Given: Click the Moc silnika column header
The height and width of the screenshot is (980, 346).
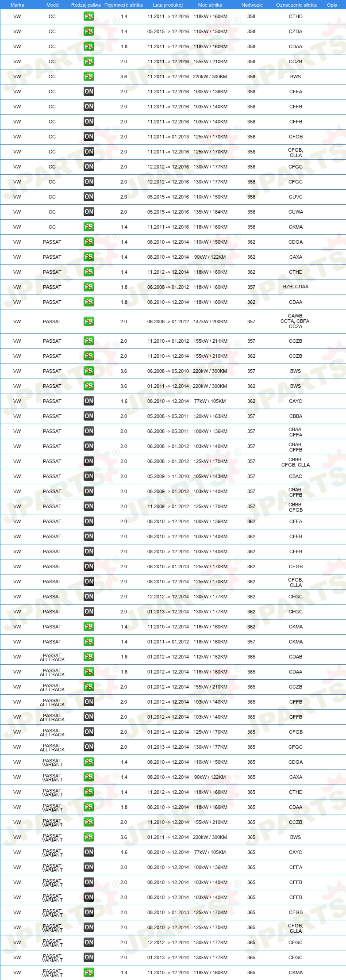Looking at the screenshot, I should coord(210,5).
